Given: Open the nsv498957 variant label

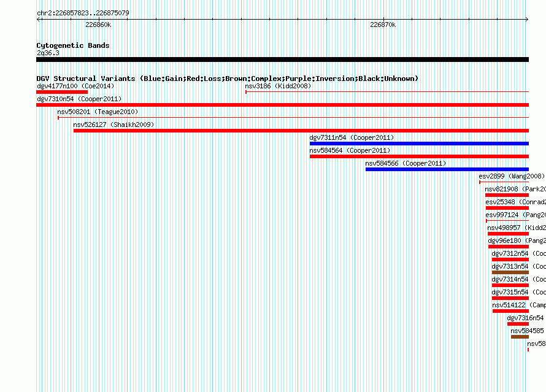Looking at the screenshot, I should [517, 228].
